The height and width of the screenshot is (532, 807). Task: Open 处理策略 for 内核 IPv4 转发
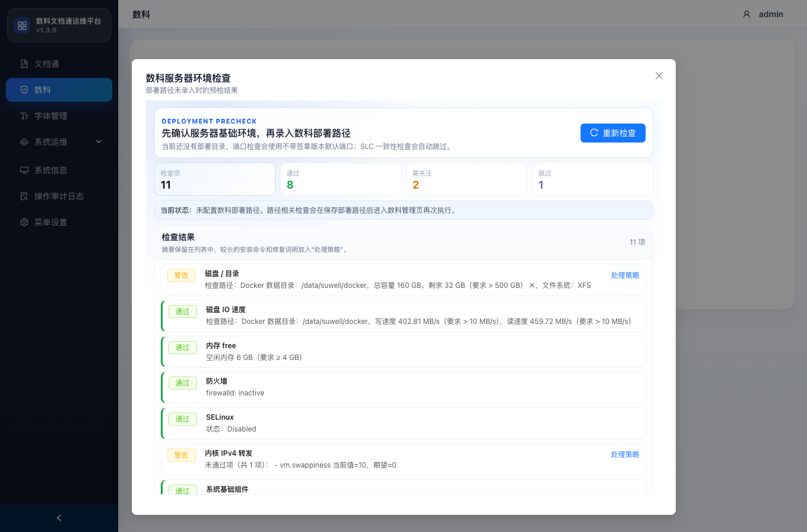625,455
